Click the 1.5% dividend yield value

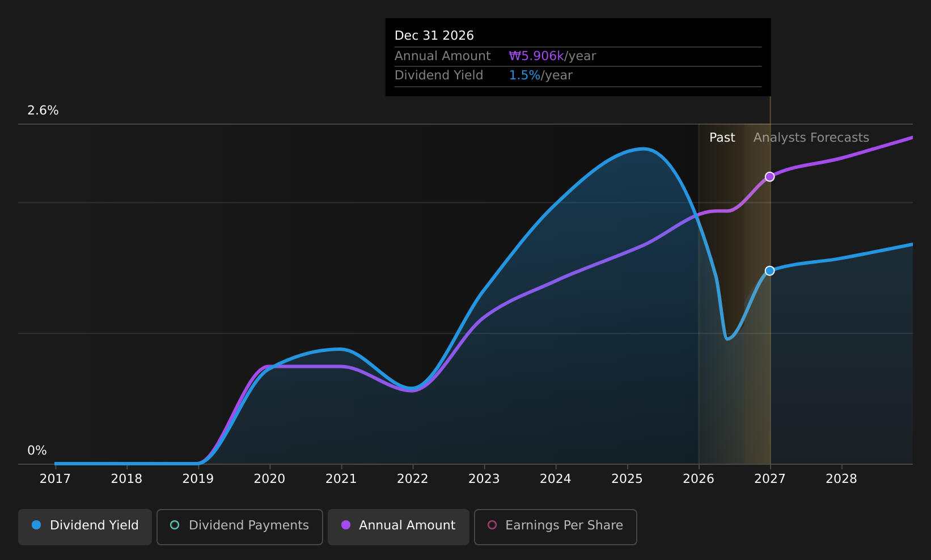pos(524,75)
